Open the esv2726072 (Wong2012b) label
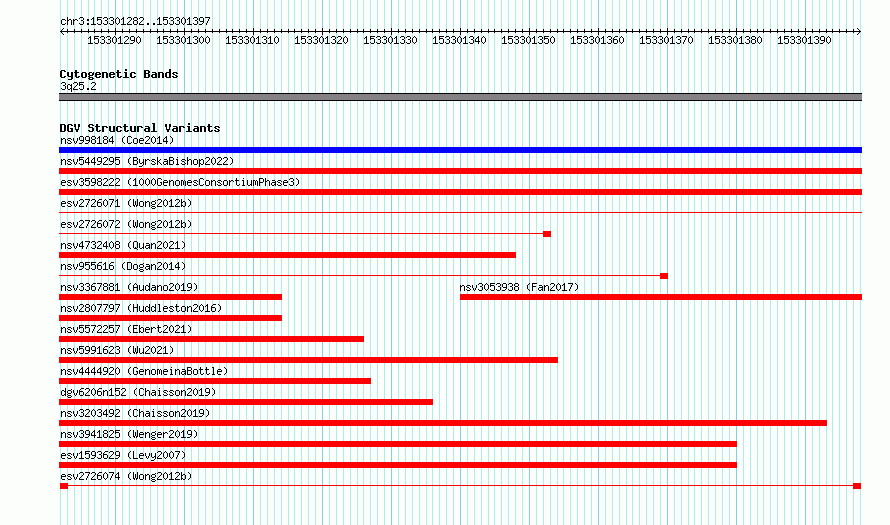 (x=126, y=224)
